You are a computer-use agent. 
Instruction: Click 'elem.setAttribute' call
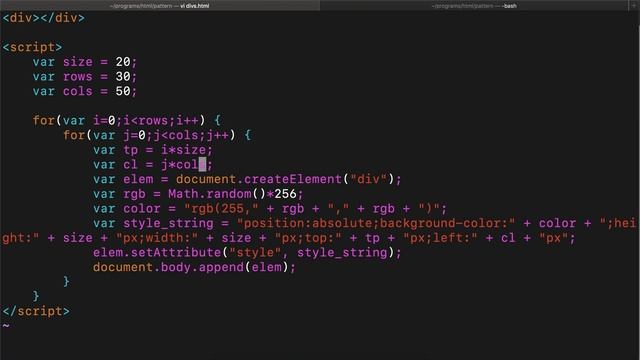[x=157, y=253]
